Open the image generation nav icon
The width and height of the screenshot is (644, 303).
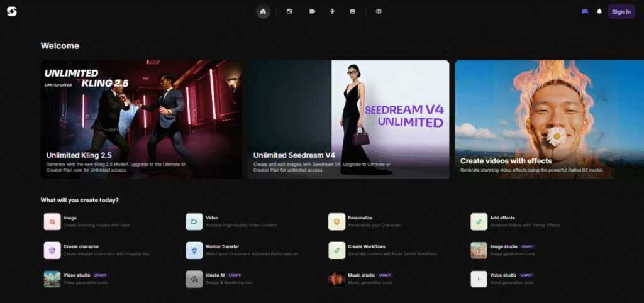(289, 11)
